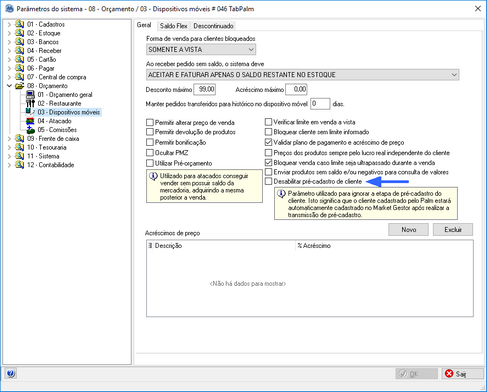Viewport: 487px width, 392px height.
Task: Click the Acréscimo máximo field
Action: tap(296, 89)
